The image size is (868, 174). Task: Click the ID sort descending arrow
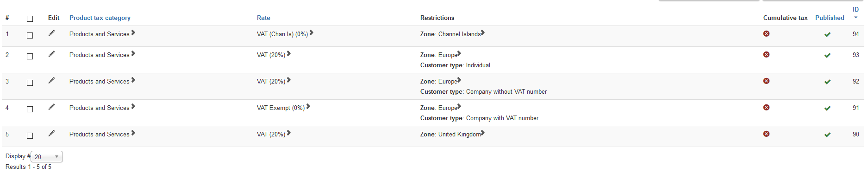tap(856, 18)
